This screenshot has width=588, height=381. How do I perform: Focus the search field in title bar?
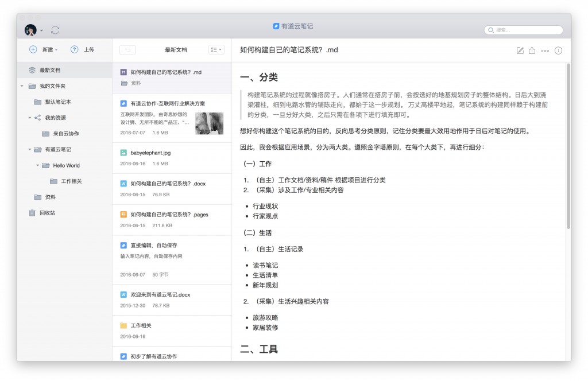524,30
